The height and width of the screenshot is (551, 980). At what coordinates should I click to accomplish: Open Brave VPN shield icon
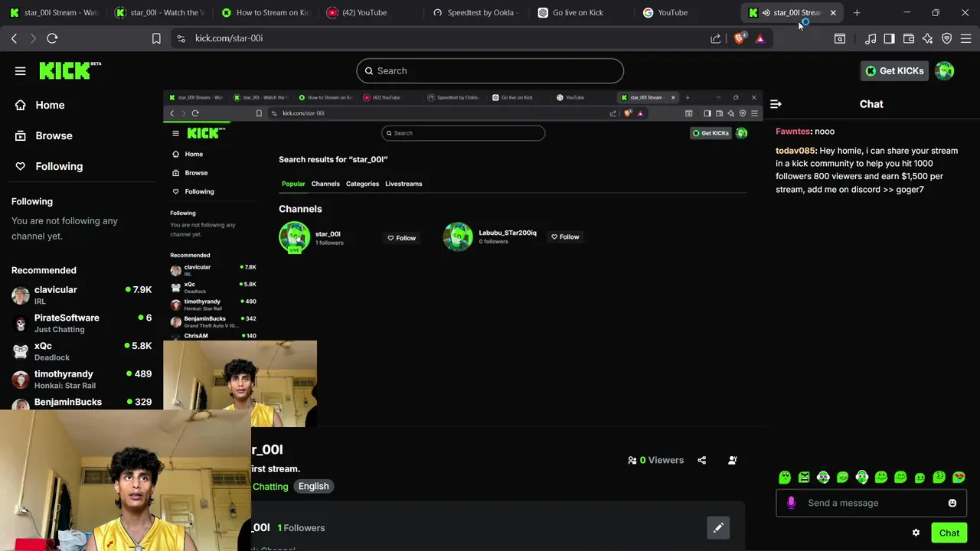(x=947, y=38)
